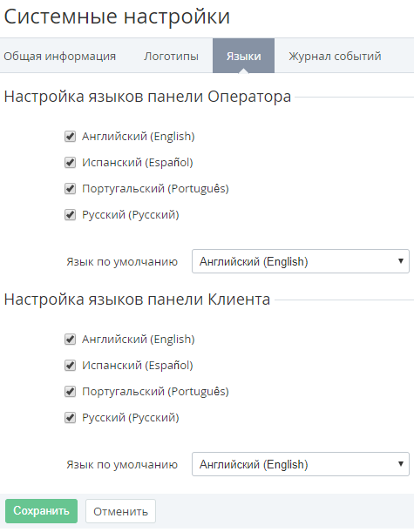This screenshot has height=532, width=414.
Task: Disable Русский (Русский) in Client panel languages
Action: point(70,418)
